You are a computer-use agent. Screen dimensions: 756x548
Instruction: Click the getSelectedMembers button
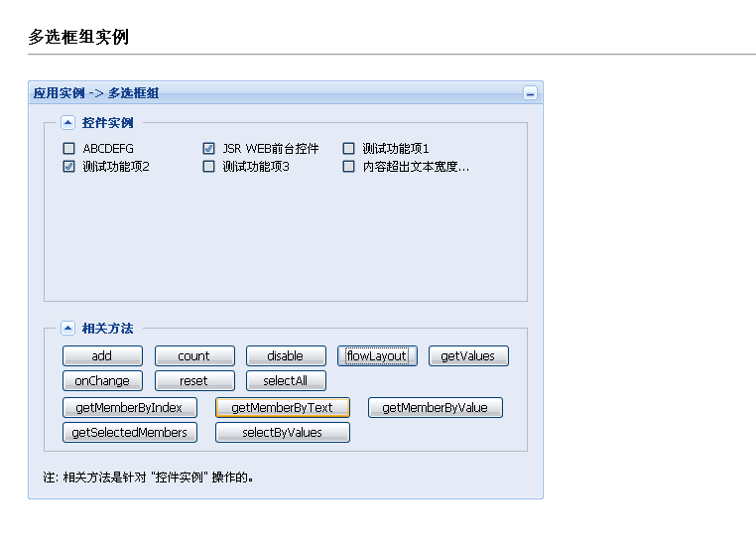(x=130, y=432)
